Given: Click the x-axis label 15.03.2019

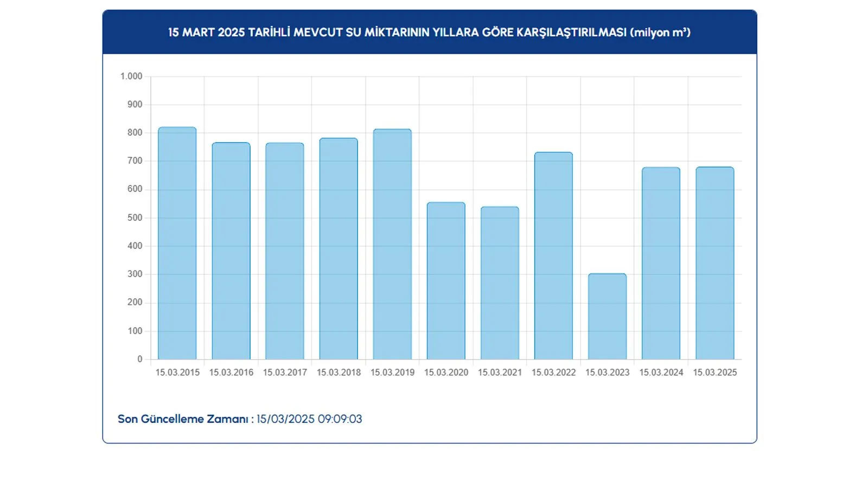Looking at the screenshot, I should click(x=392, y=373).
